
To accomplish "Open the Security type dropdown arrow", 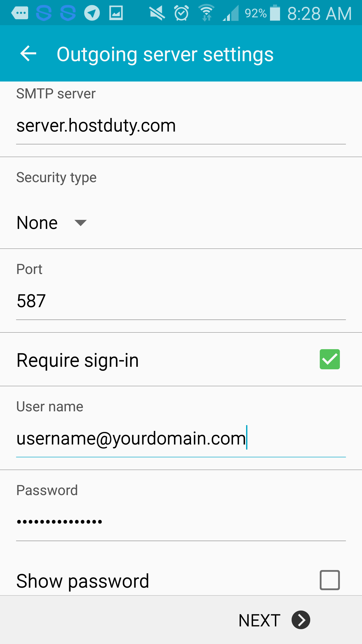I will [80, 223].
